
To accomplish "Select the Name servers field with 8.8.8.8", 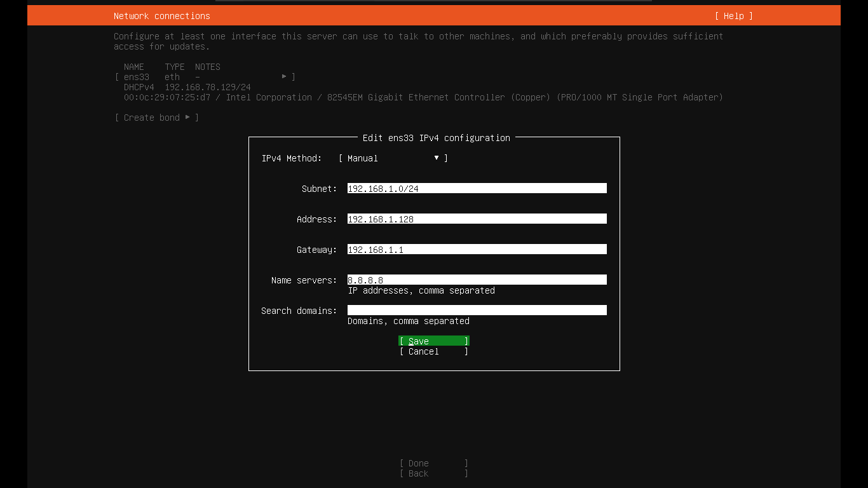I will click(477, 280).
